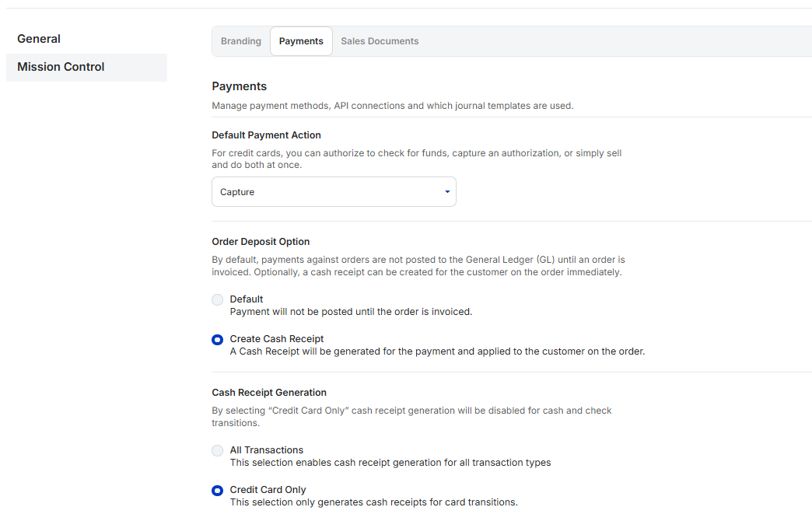This screenshot has height=521, width=812.
Task: Open the Sales Documents tab
Action: point(380,41)
